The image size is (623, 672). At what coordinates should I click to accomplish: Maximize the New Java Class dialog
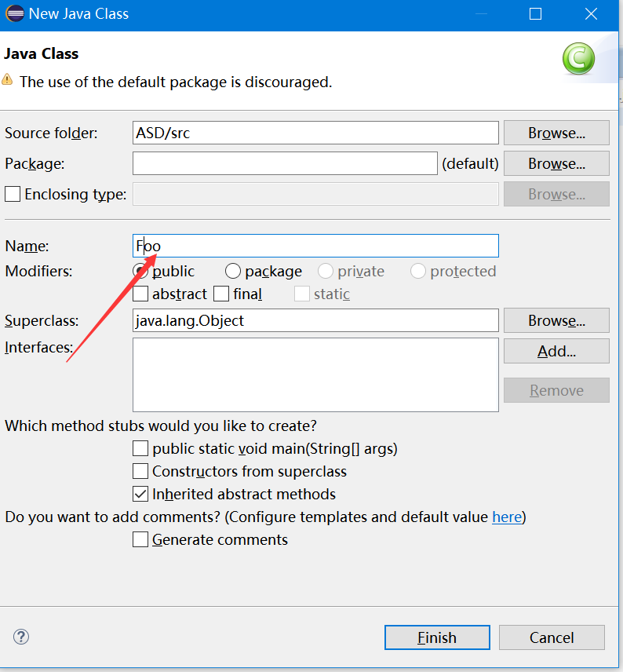pyautogui.click(x=535, y=14)
